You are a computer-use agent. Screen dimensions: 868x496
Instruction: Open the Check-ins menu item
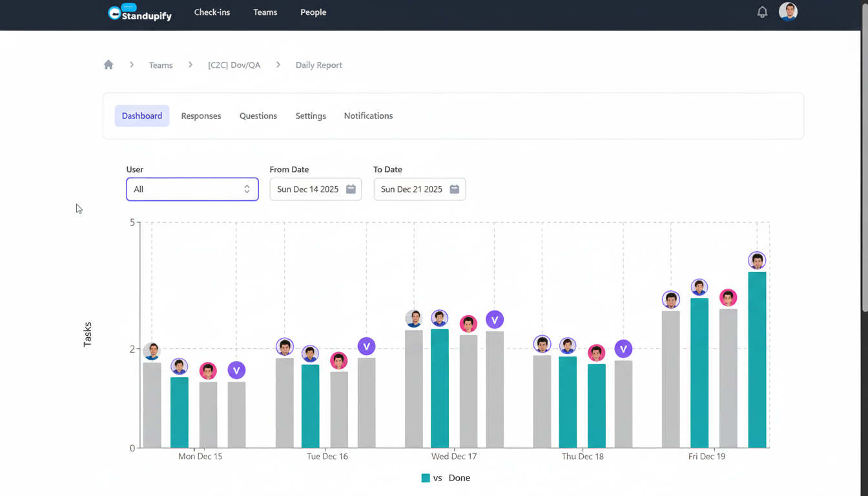click(x=212, y=12)
